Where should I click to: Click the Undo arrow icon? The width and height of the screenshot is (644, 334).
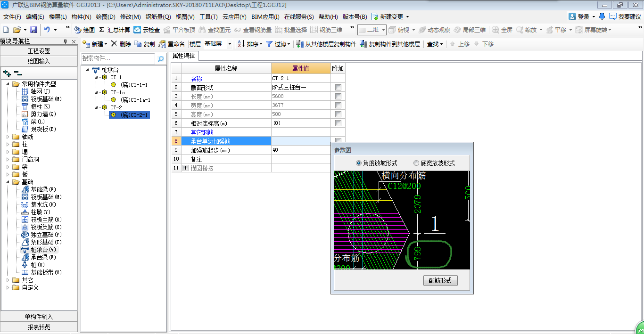(47, 30)
